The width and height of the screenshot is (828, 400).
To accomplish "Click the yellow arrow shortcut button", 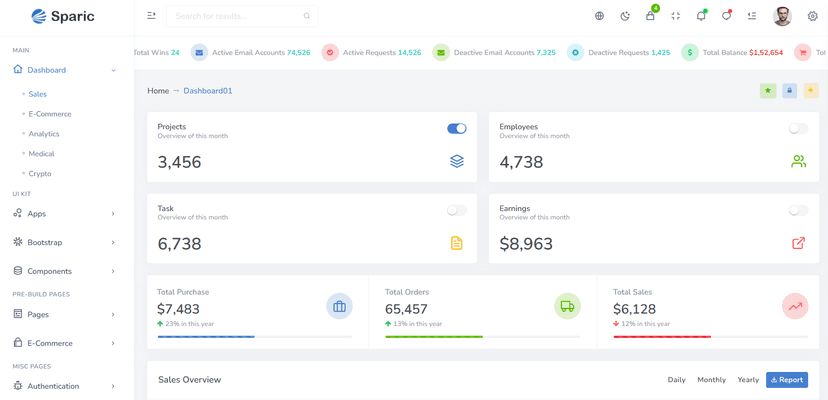I will (811, 91).
